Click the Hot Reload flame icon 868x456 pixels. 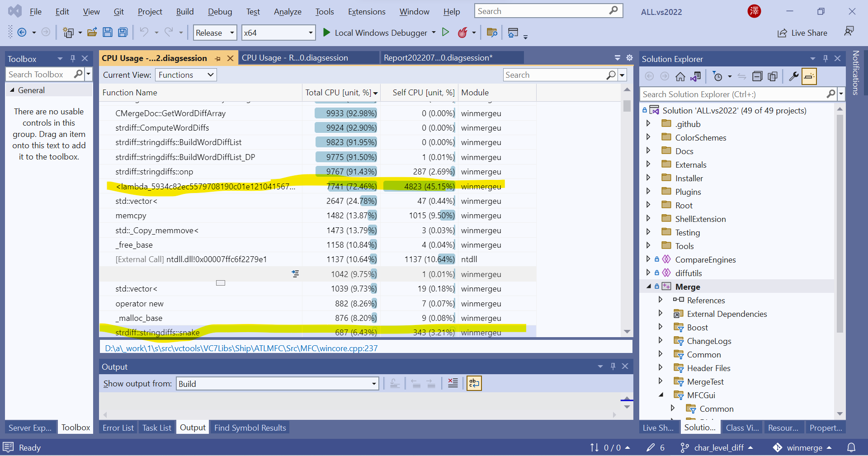pyautogui.click(x=462, y=33)
